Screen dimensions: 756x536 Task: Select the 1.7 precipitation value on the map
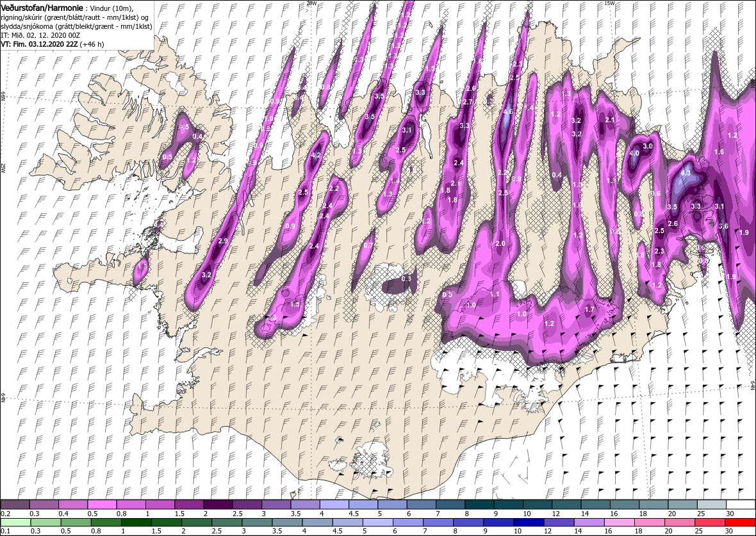(x=589, y=309)
